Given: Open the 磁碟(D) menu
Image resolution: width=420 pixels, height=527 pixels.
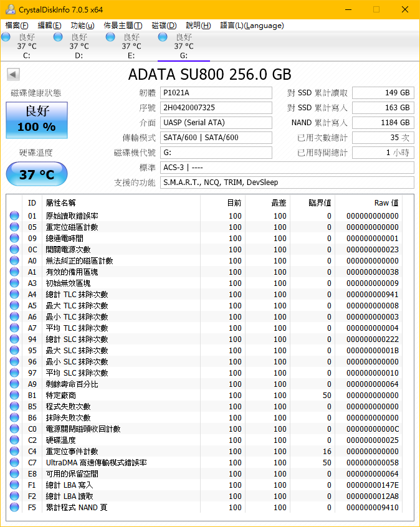Looking at the screenshot, I should tap(164, 26).
